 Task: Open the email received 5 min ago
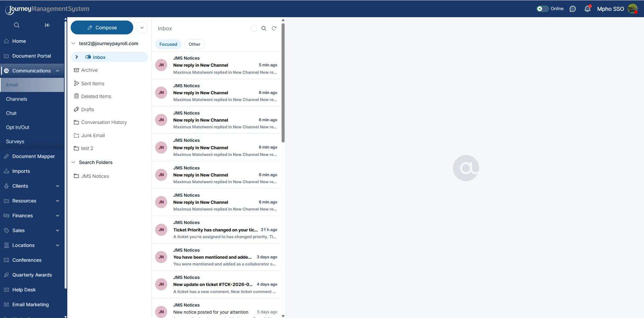click(216, 65)
